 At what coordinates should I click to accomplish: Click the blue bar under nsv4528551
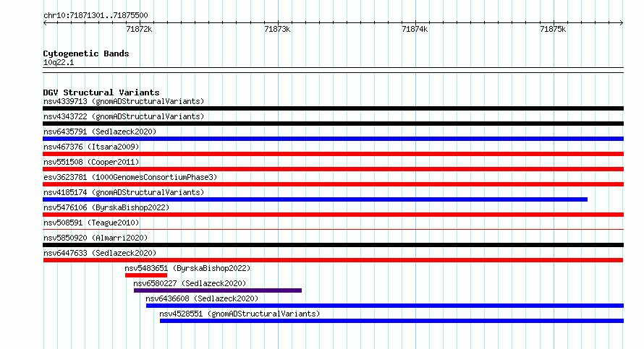click(391, 321)
